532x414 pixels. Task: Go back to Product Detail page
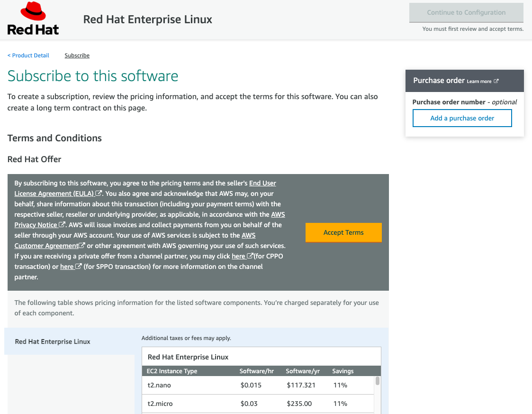28,55
